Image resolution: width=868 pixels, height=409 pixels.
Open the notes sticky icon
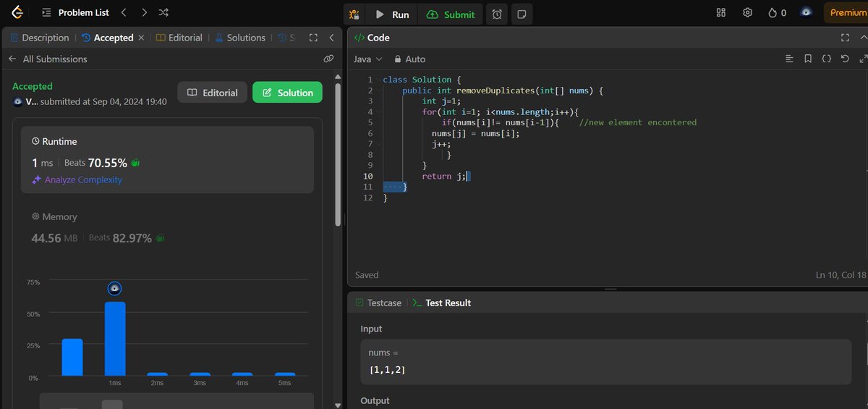point(522,14)
